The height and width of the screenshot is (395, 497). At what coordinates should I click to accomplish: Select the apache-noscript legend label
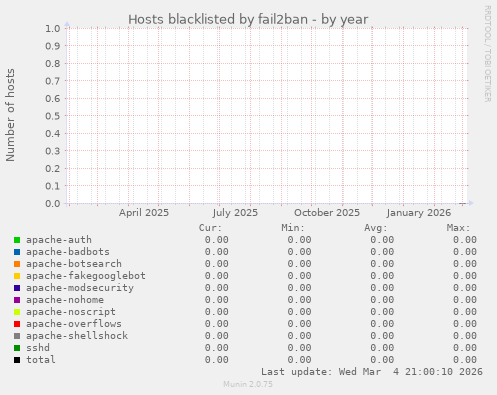[71, 312]
